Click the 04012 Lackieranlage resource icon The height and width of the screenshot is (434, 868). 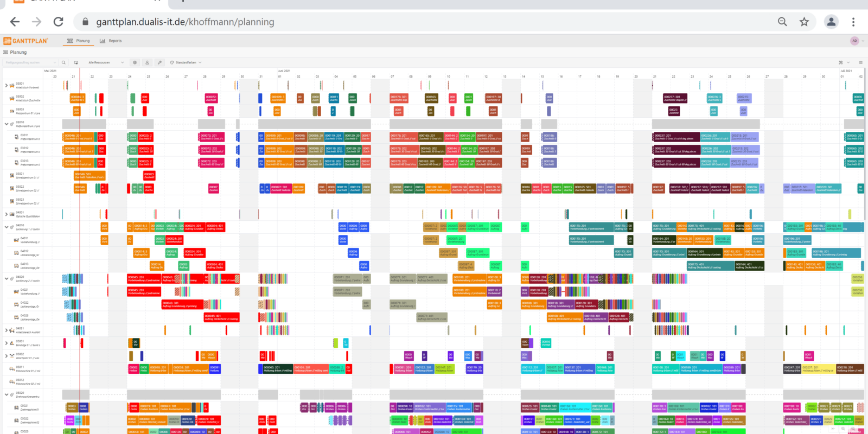(16, 253)
